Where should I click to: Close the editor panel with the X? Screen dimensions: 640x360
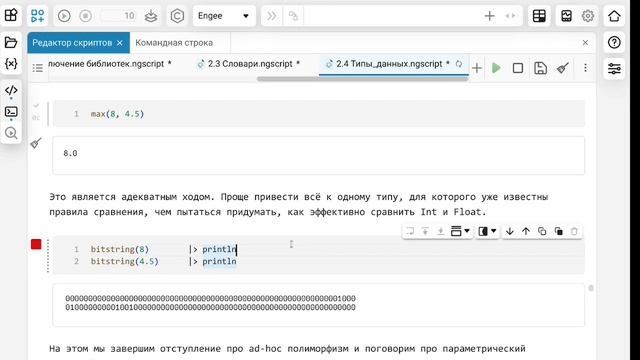585,42
